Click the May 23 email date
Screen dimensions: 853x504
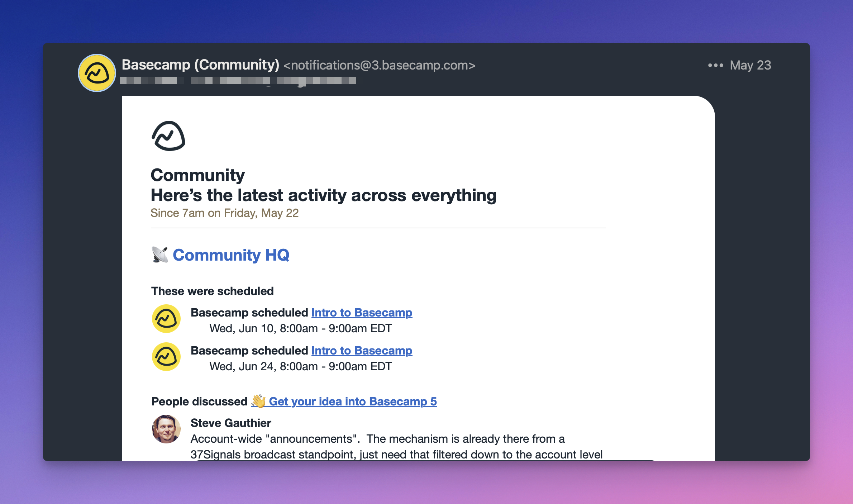(x=750, y=65)
